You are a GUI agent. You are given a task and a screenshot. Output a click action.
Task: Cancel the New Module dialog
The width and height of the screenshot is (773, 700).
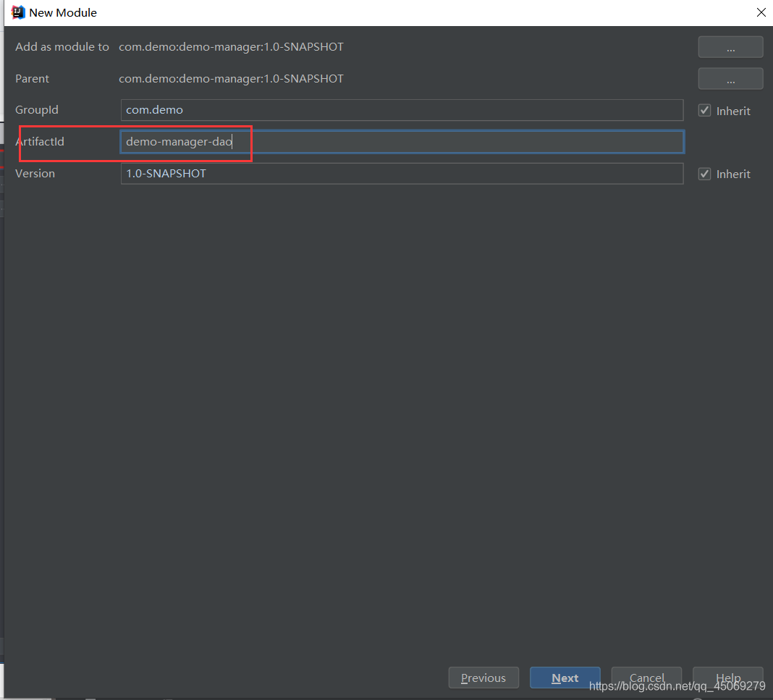(646, 678)
